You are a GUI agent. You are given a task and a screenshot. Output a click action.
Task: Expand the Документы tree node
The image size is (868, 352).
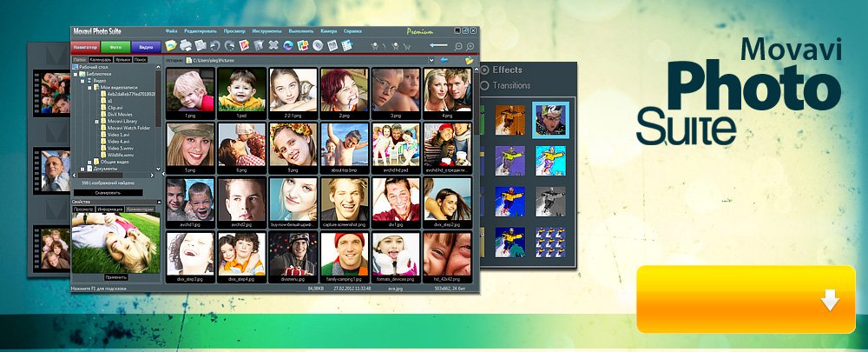coord(82,169)
